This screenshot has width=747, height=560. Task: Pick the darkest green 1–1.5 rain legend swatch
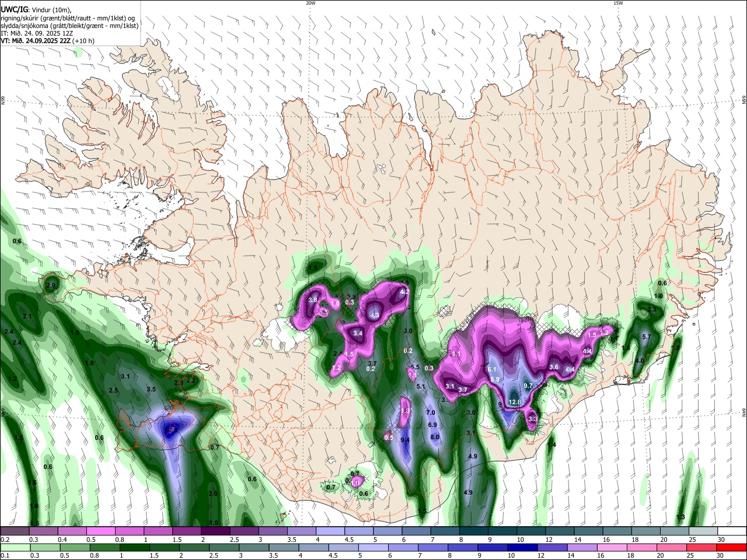point(134,547)
